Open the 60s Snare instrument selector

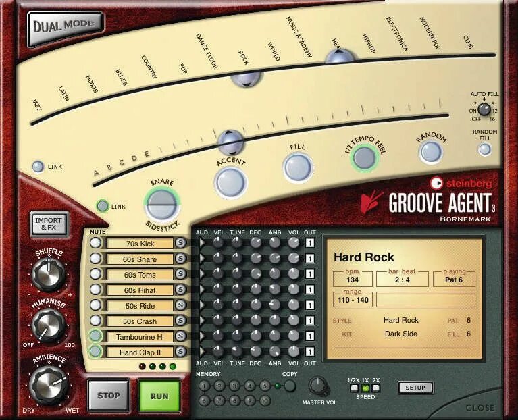(140, 259)
